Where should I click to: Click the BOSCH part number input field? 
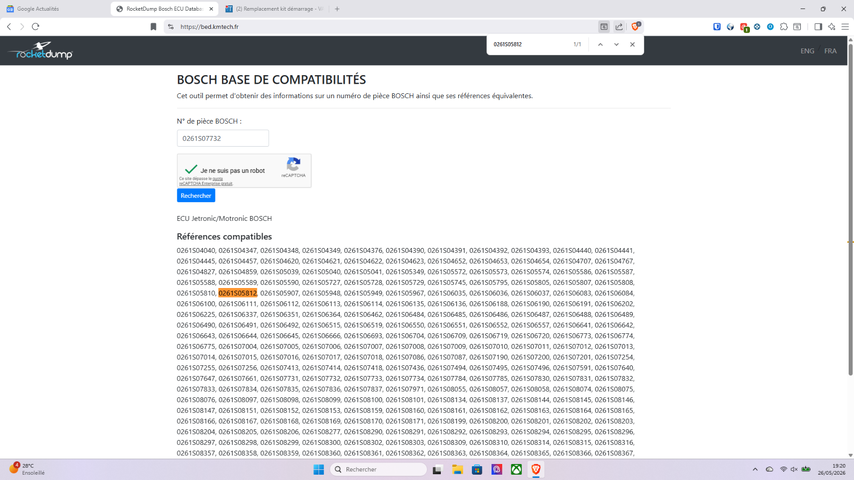pos(223,138)
